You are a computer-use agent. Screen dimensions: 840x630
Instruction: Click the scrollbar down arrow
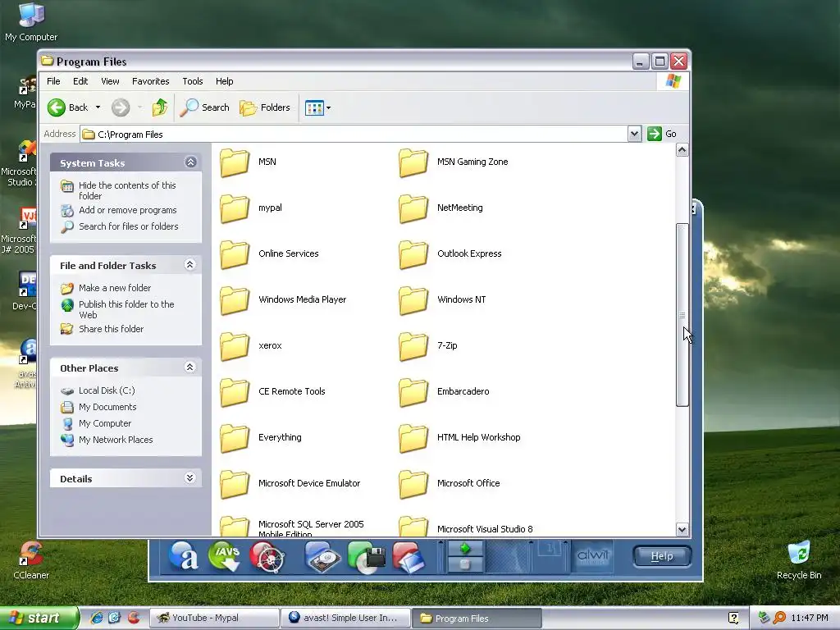(682, 530)
